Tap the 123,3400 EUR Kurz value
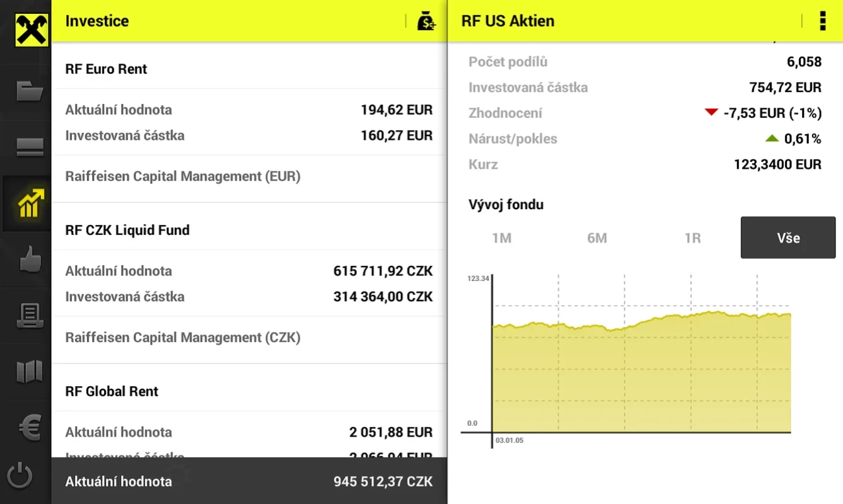Viewport: 843px width, 504px height. 777,165
